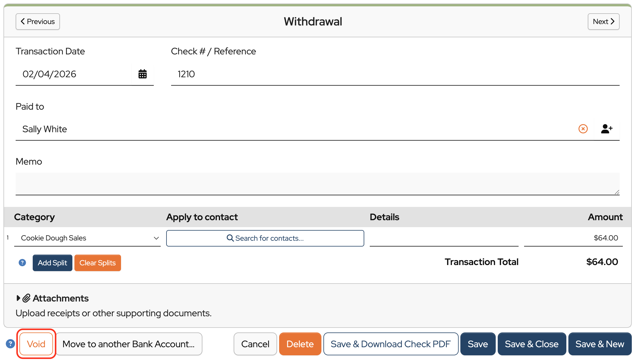
Task: Delete this withdrawal
Action: [x=300, y=344]
